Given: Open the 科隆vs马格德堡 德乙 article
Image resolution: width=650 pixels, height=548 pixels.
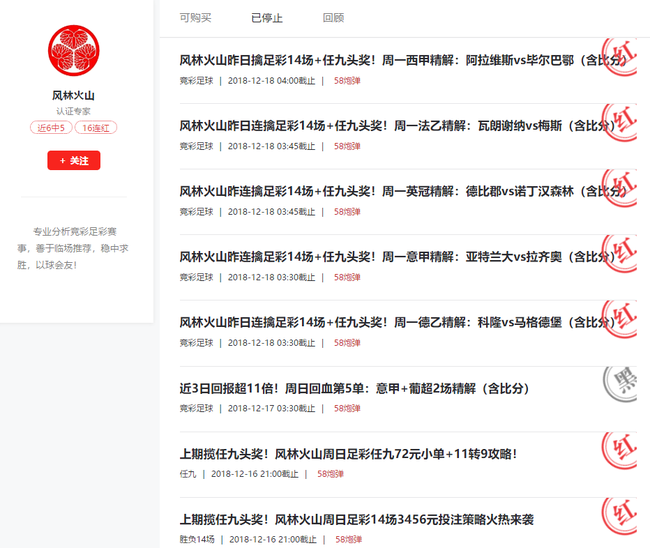Looking at the screenshot, I should tap(397, 322).
